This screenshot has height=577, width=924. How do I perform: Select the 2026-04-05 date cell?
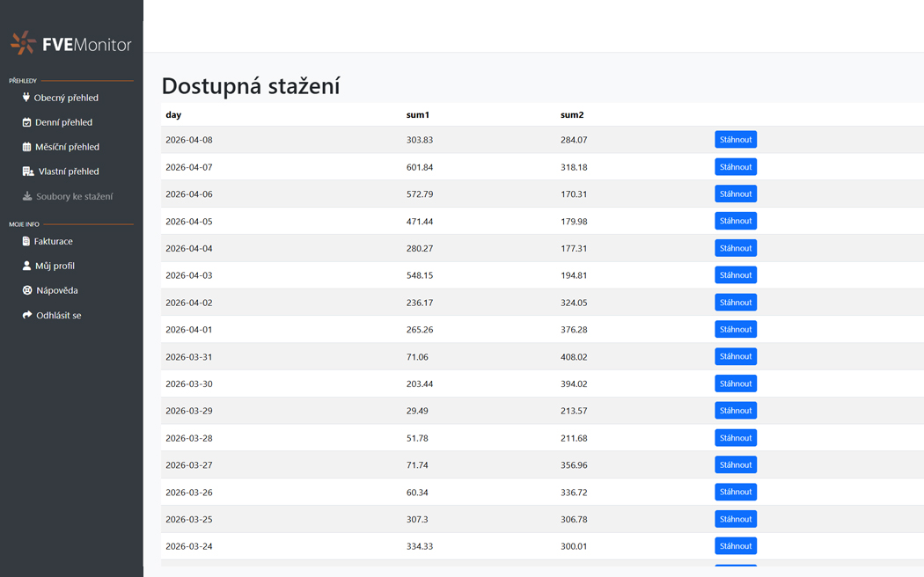tap(189, 222)
